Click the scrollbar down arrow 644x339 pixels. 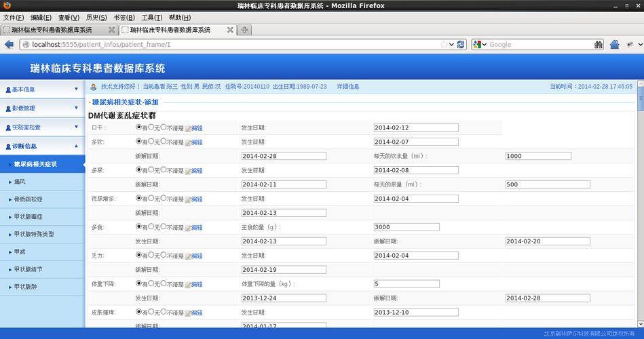tap(641, 324)
